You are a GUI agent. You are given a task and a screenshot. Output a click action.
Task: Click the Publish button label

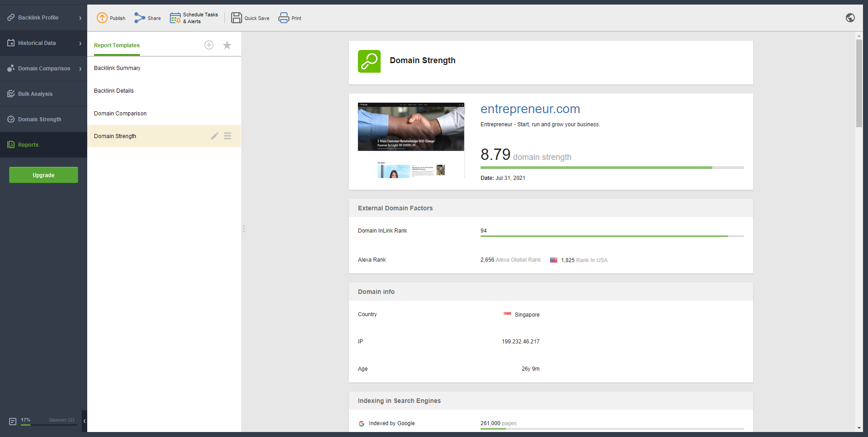tap(118, 18)
